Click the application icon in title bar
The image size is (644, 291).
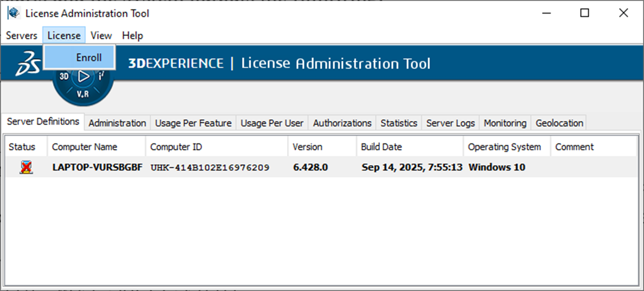13,13
